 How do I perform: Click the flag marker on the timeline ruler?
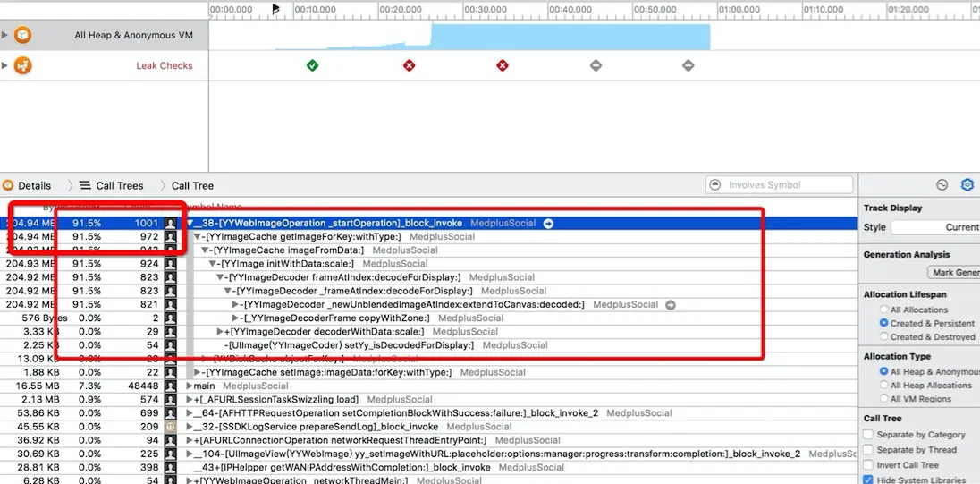[276, 9]
